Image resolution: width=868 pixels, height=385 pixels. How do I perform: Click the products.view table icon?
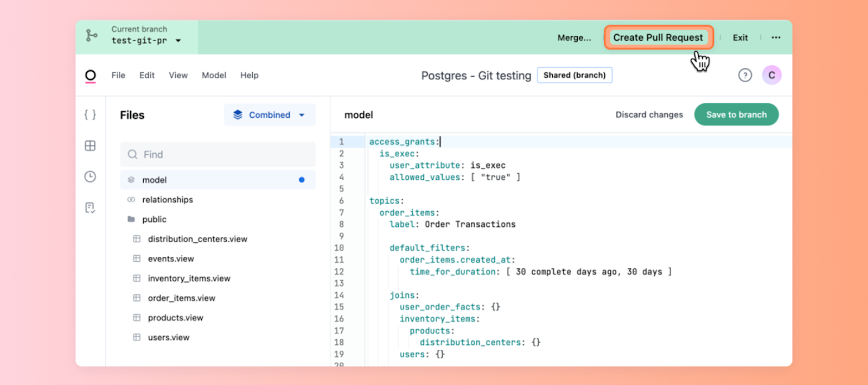(x=137, y=318)
